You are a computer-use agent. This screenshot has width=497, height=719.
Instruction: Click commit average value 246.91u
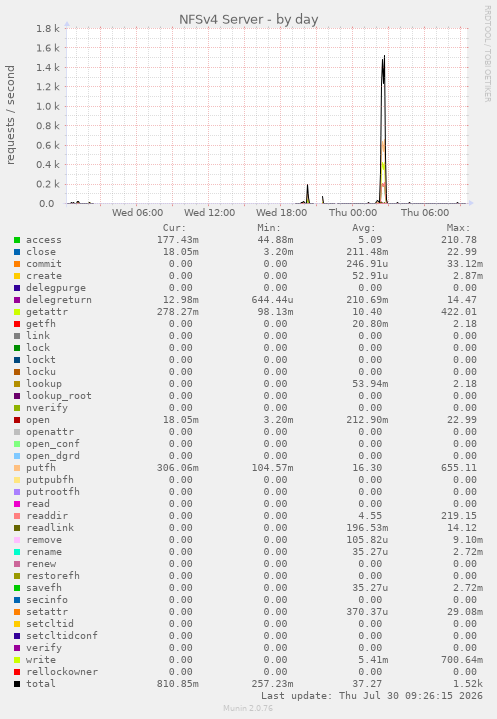pos(367,264)
